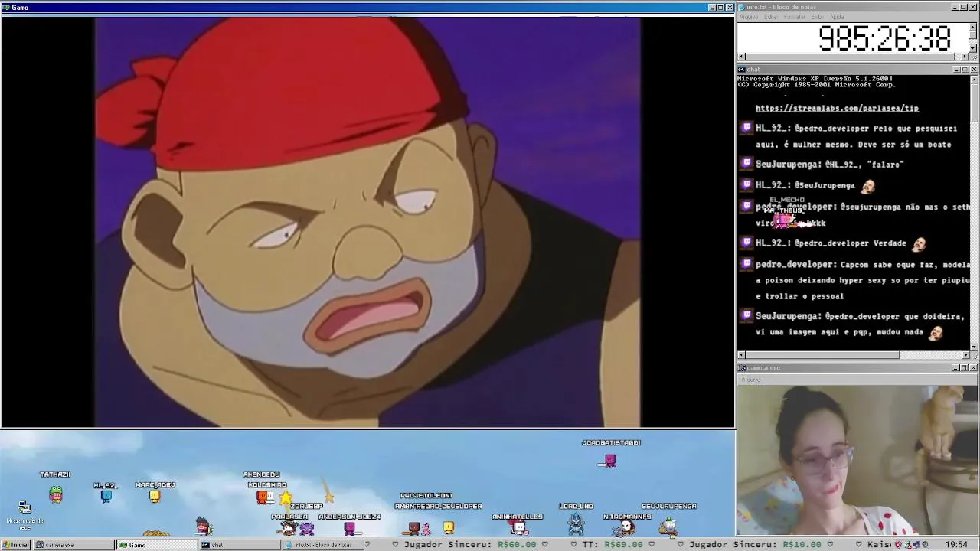This screenshot has height=551, width=980.
Task: Click the chat window scroll up arrow
Action: (x=974, y=79)
